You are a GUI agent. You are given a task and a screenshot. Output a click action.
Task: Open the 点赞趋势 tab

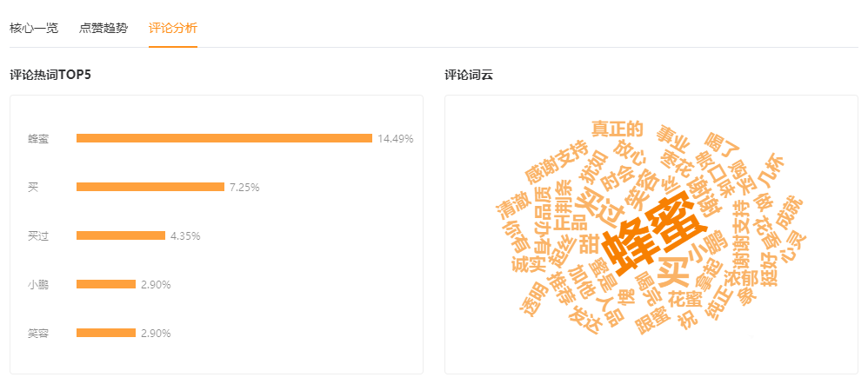[x=103, y=28]
